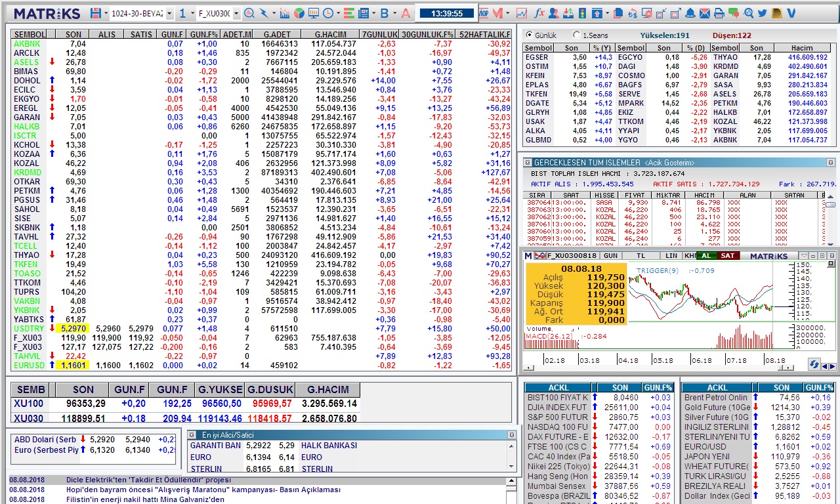
Task: Click the chart's right navigation arrow
Action: click(x=833, y=366)
